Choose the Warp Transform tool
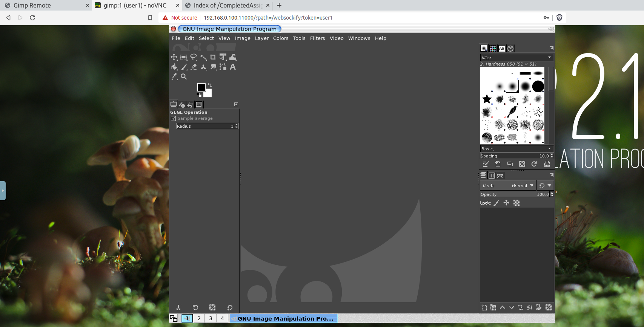 coord(233,57)
